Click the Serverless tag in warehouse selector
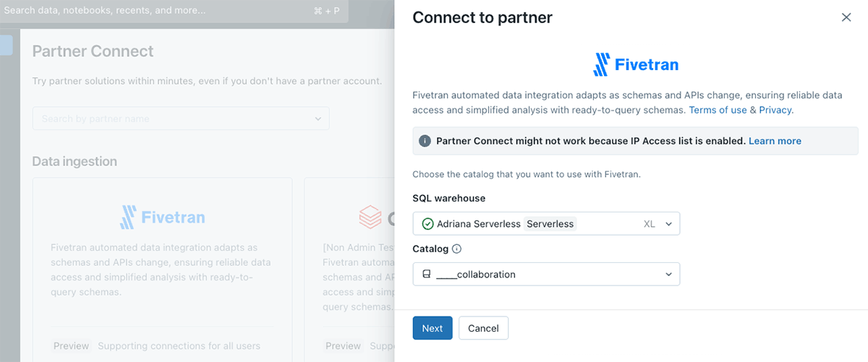 pyautogui.click(x=550, y=224)
